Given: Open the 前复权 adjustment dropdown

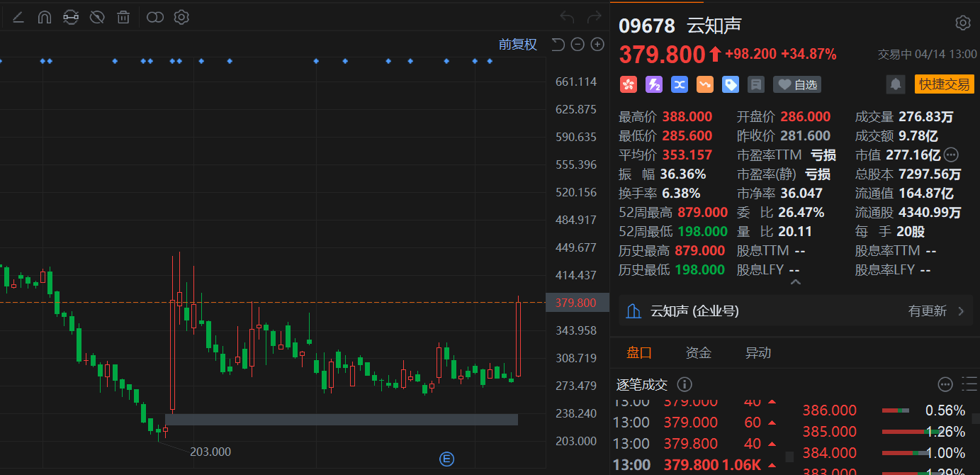Looking at the screenshot, I should pyautogui.click(x=518, y=44).
